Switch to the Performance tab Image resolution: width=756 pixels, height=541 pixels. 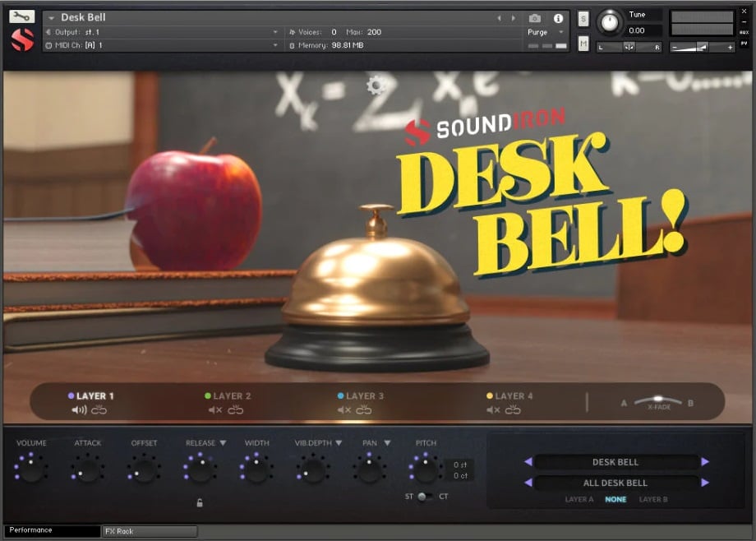tap(52, 530)
